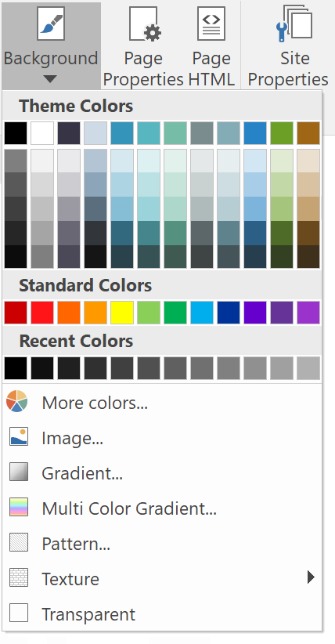Pick the lightest gray recent color
The height and width of the screenshot is (644, 335).
pos(308,368)
